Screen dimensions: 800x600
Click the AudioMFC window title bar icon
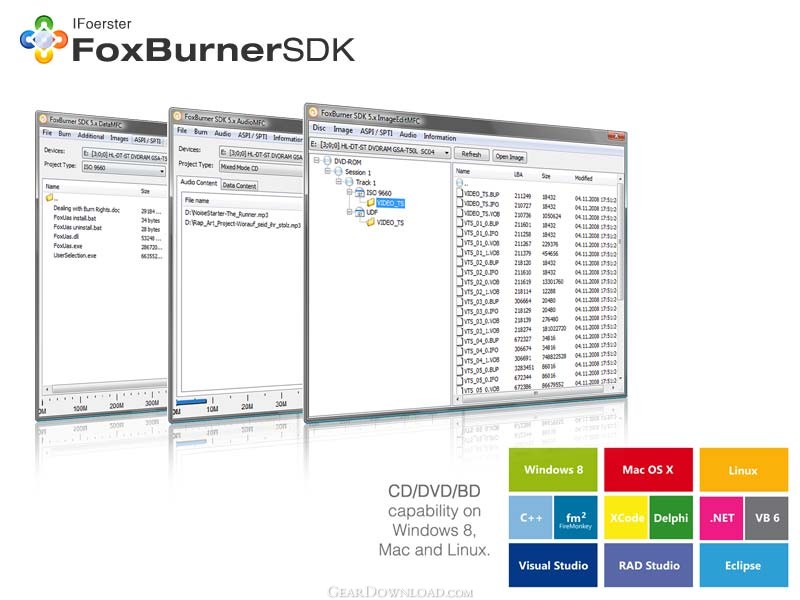tap(178, 116)
